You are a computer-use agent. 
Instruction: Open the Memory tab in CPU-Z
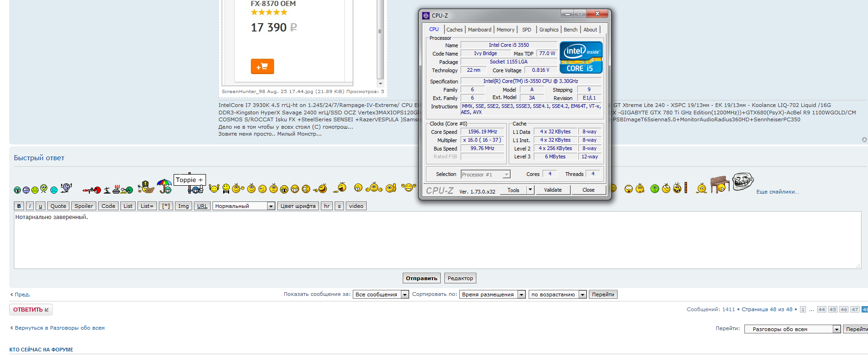505,30
